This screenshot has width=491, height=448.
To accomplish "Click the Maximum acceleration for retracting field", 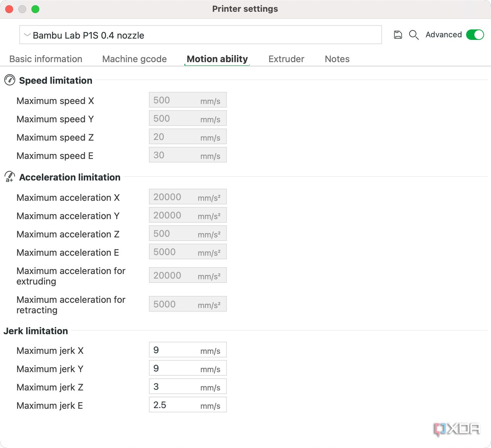I will 188,304.
